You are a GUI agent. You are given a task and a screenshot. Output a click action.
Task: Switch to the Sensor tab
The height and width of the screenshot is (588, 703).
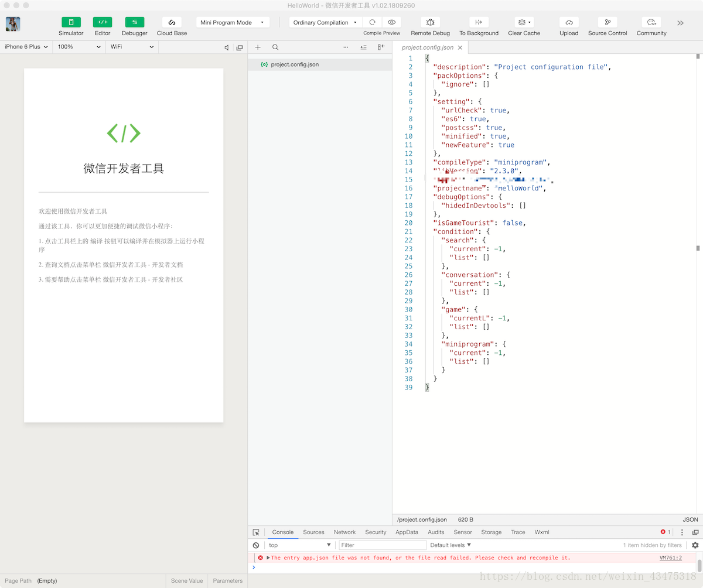pyautogui.click(x=463, y=532)
